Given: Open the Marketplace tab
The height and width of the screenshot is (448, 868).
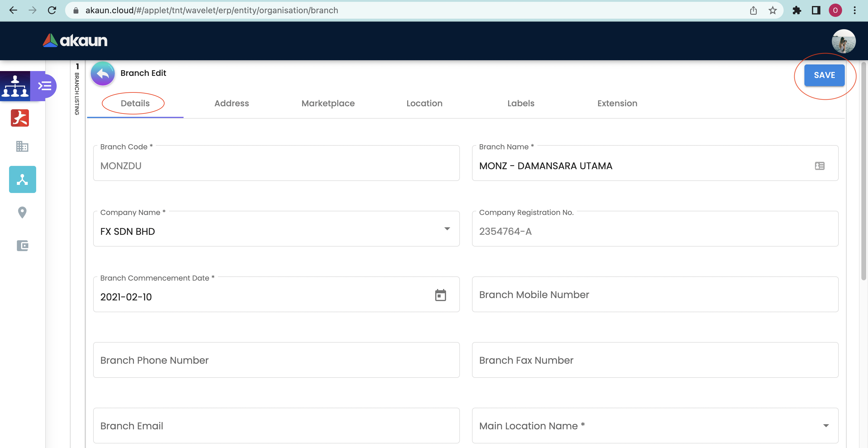Looking at the screenshot, I should coord(328,103).
